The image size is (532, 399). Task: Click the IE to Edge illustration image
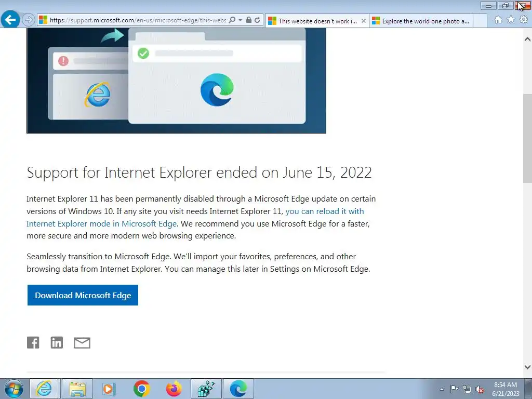point(176,81)
